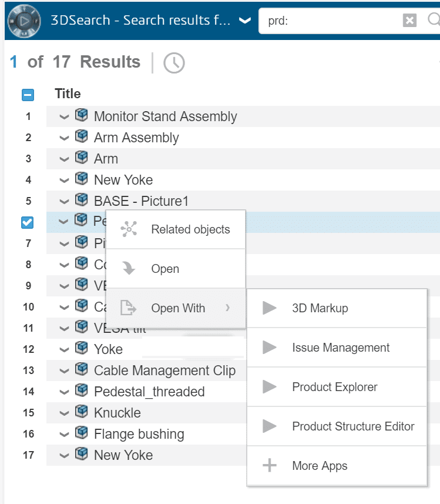Click the Yoke product icon
The image size is (440, 504).
81,348
